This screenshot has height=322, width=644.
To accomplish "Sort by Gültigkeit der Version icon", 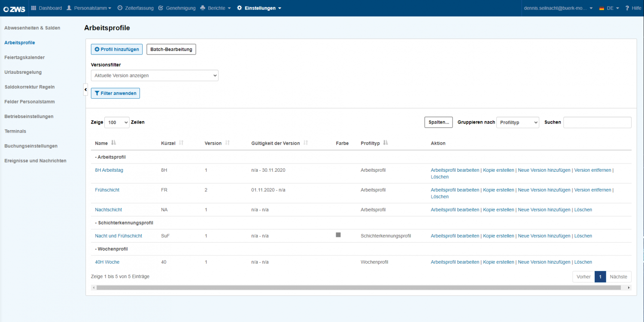I will [306, 143].
